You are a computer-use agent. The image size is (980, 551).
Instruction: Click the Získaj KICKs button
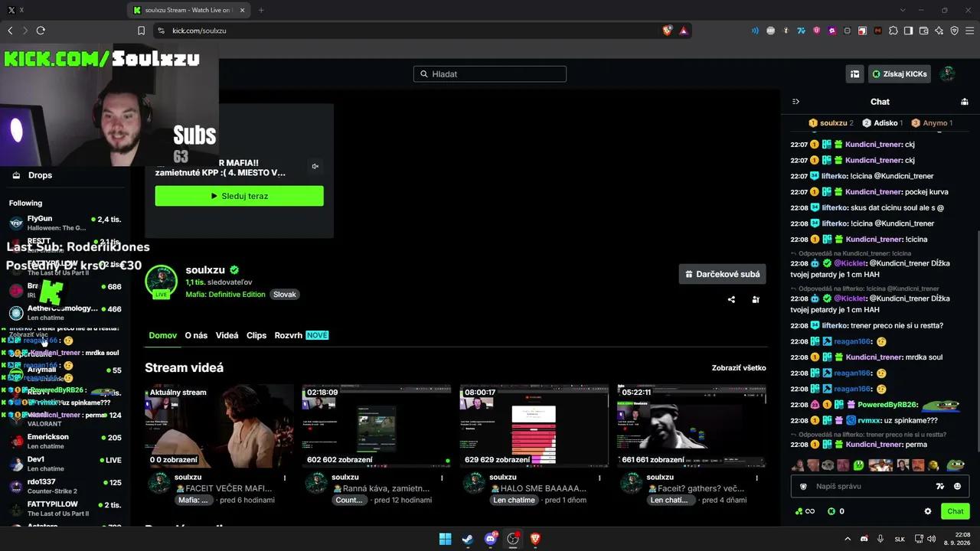point(900,74)
